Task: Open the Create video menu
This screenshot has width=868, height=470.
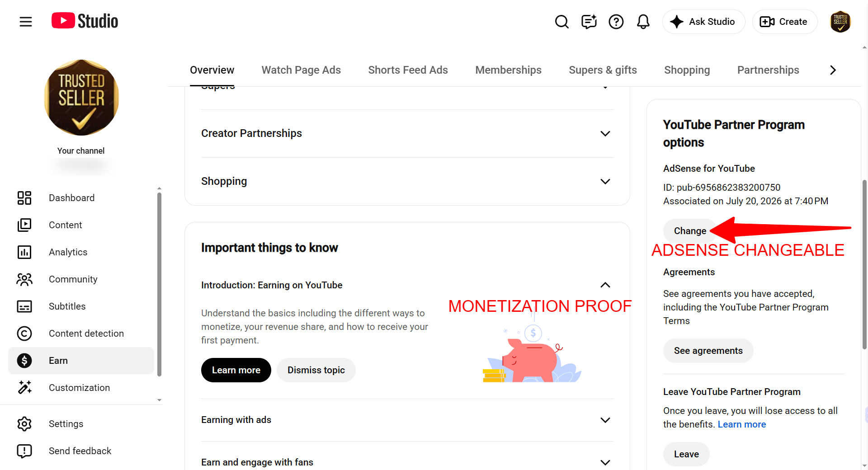Action: (784, 22)
